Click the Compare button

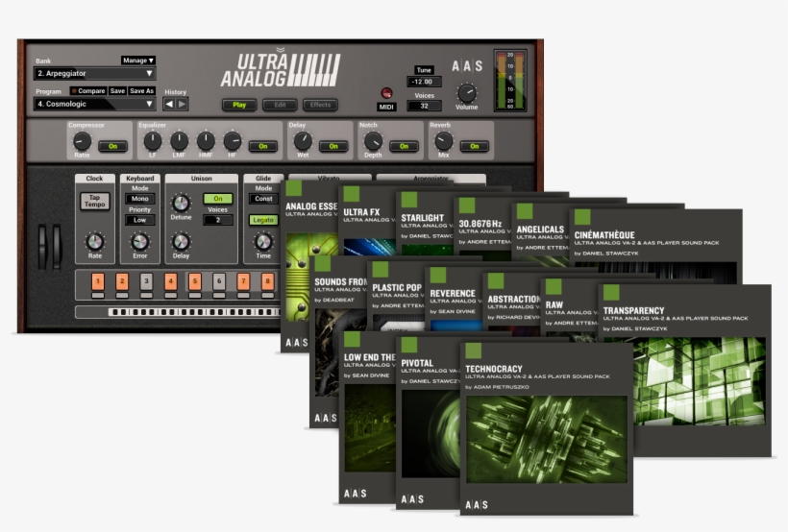click(x=88, y=91)
